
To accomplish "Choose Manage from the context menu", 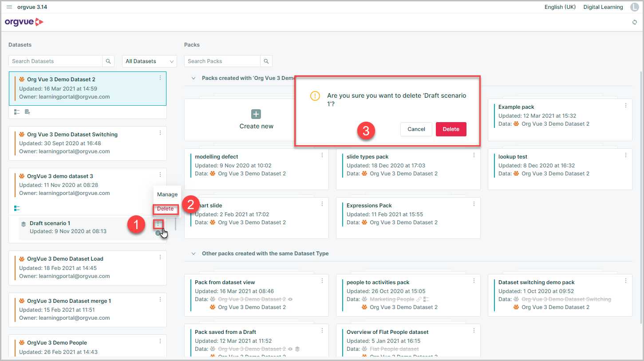I will click(x=167, y=194).
